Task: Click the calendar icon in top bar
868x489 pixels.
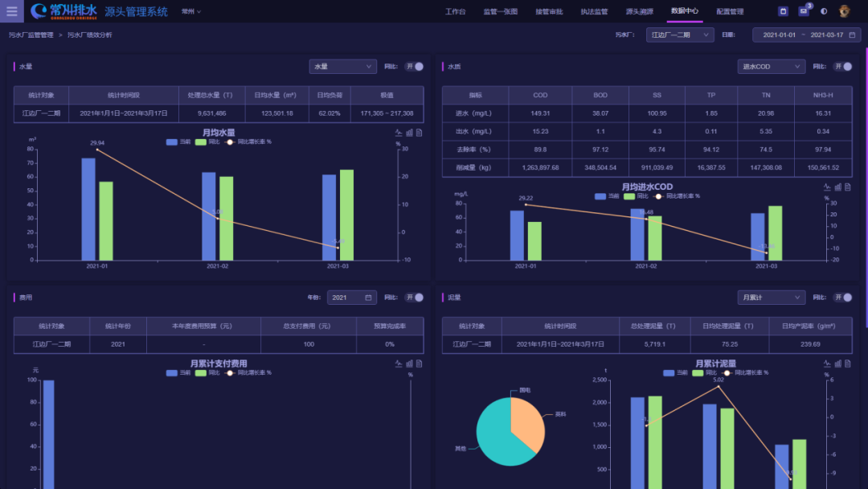Action: point(784,11)
